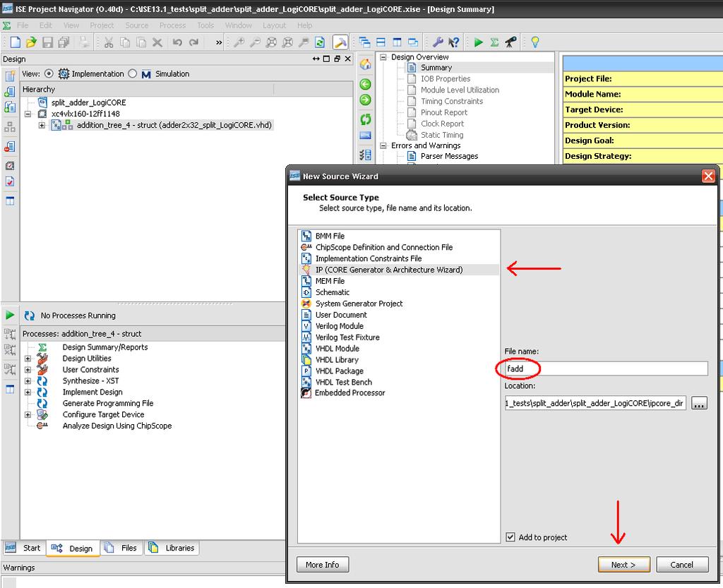Click the home icon in summary sidebar

click(365, 64)
